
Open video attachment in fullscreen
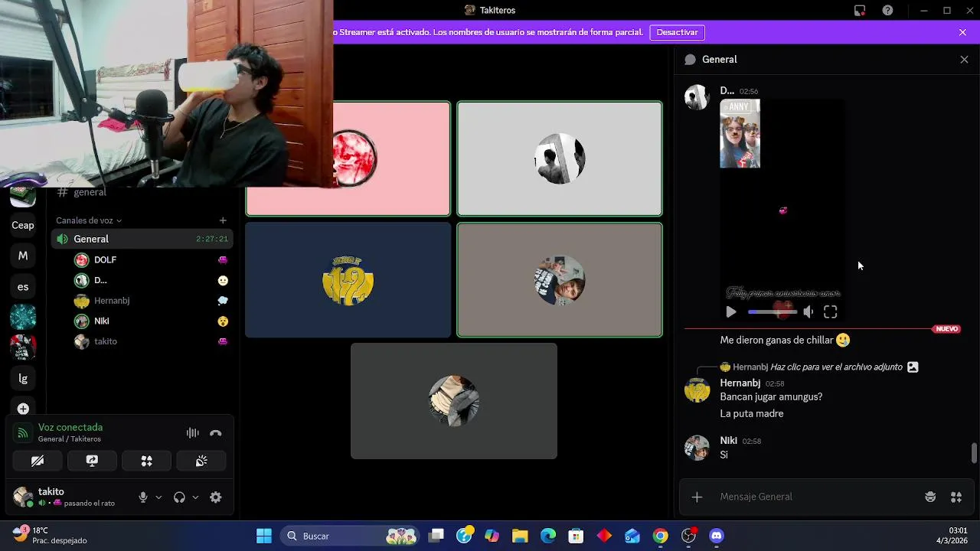831,312
